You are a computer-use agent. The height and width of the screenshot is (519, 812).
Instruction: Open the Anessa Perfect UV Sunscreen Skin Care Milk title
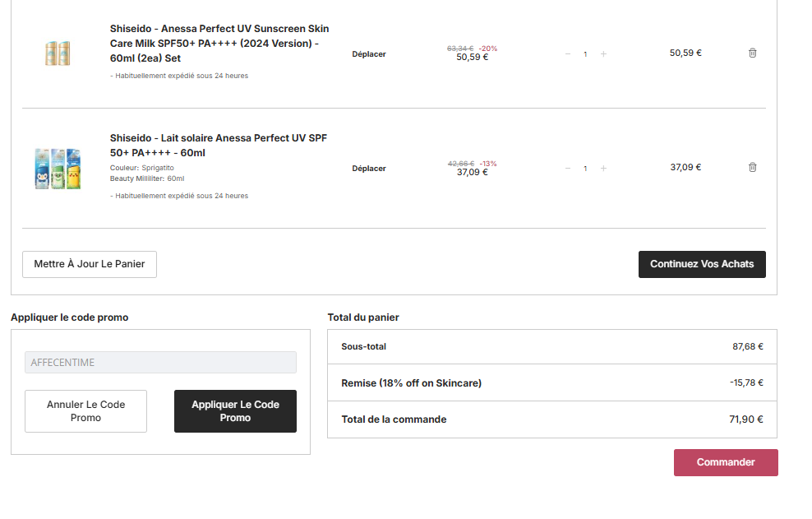tap(219, 44)
